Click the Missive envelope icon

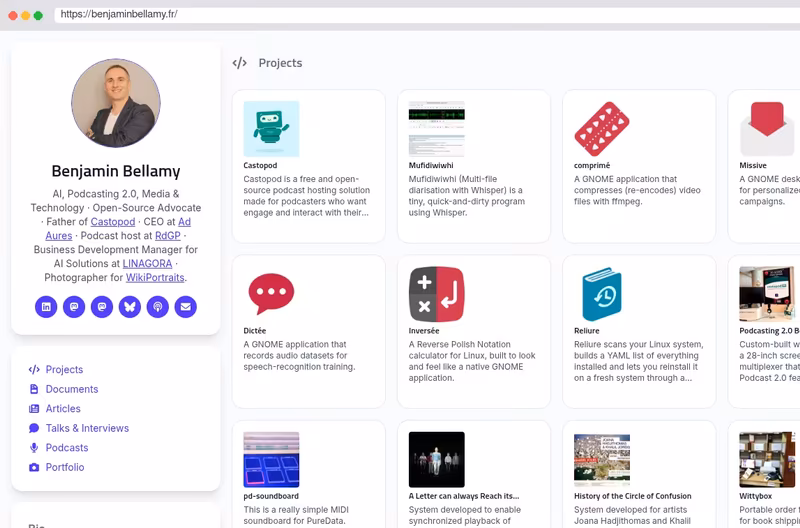tap(767, 129)
